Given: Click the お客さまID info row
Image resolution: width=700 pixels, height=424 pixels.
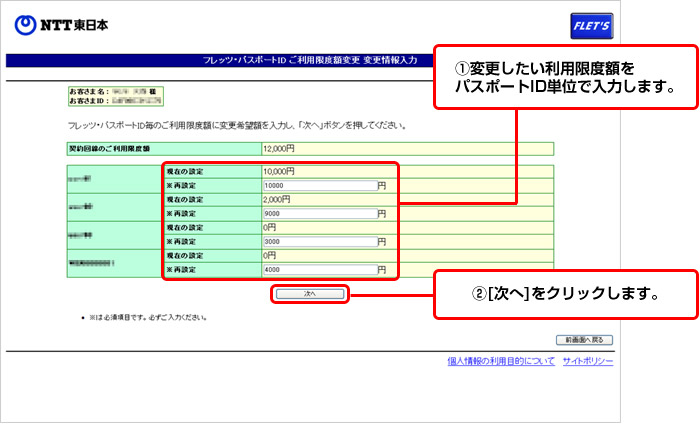Looking at the screenshot, I should 108,101.
